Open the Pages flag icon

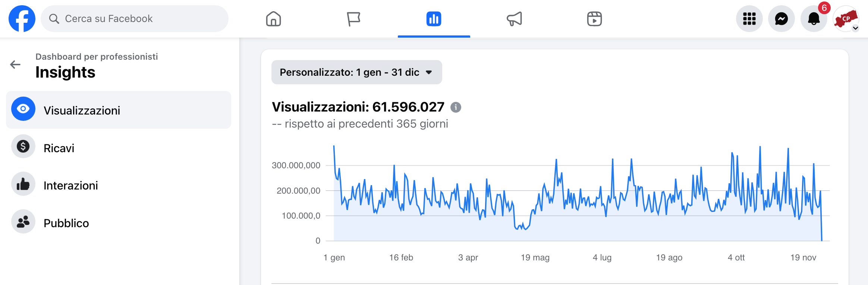[353, 19]
